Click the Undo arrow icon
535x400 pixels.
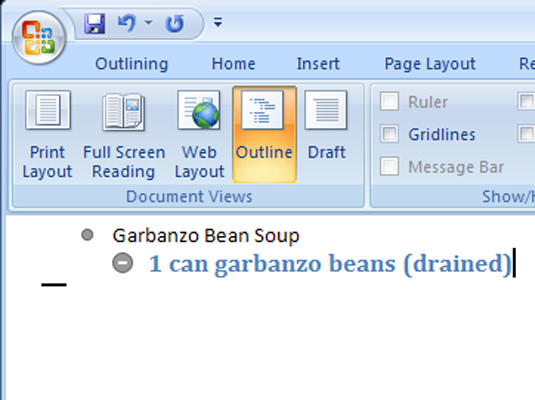(x=127, y=24)
